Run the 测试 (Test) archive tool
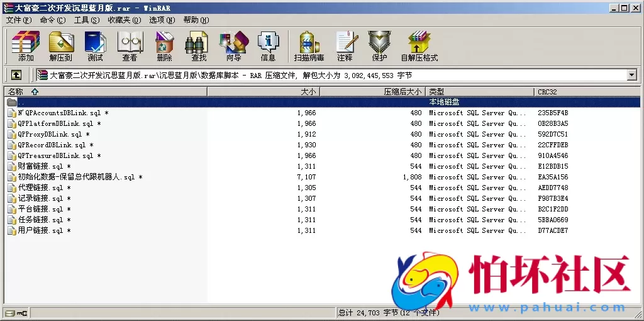The height and width of the screenshot is (321, 644). [96, 46]
